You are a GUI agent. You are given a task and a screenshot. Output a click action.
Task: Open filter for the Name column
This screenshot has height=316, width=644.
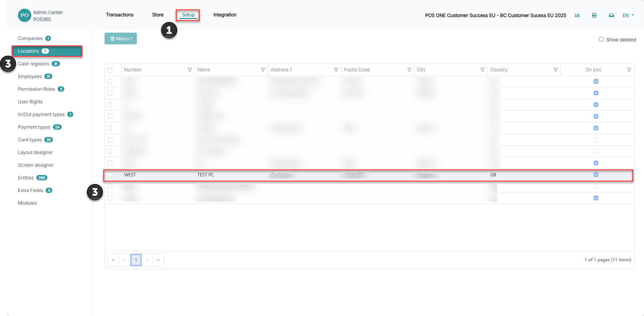[x=263, y=70]
